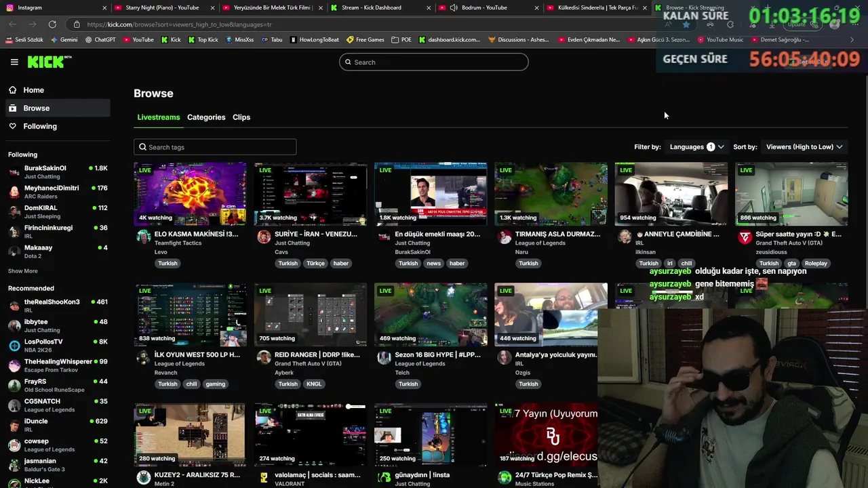Switch to the Livestreams tab
The height and width of the screenshot is (488, 868).
(x=159, y=117)
